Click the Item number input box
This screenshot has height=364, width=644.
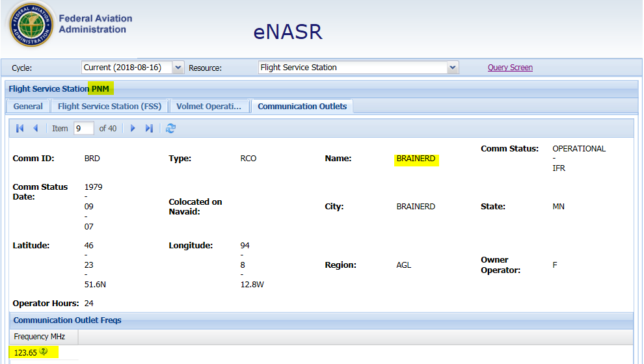84,129
